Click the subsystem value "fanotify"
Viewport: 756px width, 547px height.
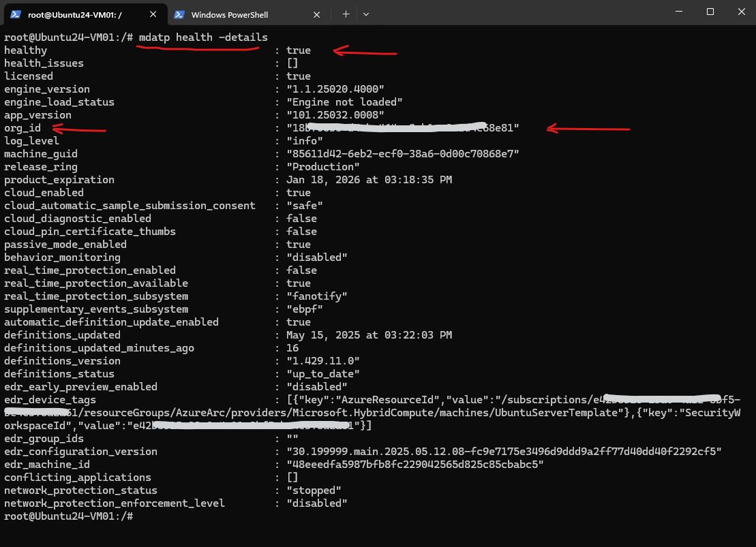coord(317,296)
